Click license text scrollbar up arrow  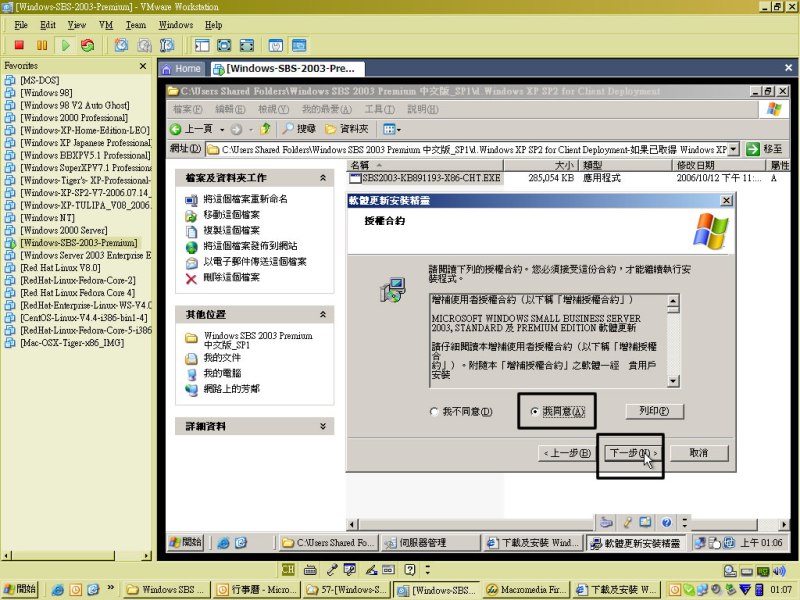[x=673, y=301]
